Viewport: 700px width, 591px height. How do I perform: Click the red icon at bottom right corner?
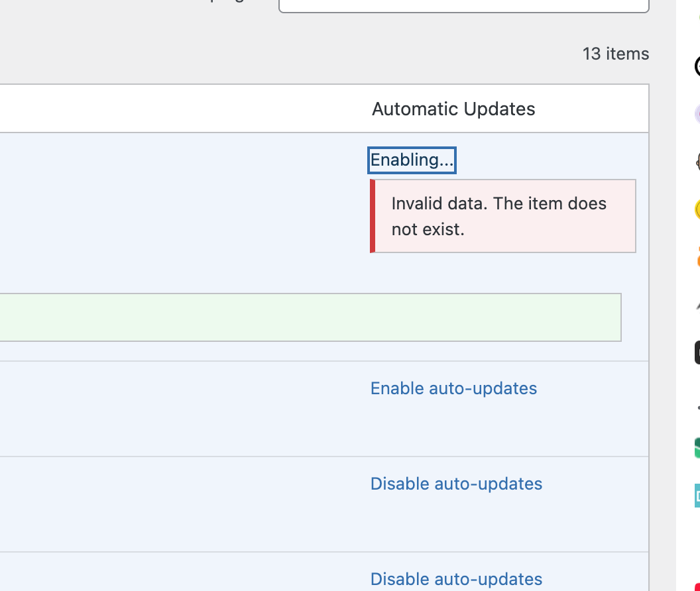click(697, 586)
